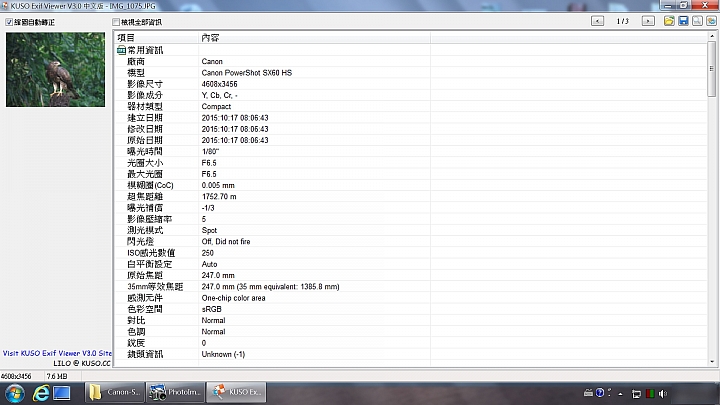This screenshot has height=405, width=720.
Task: Click the blue help tray icon
Action: 600,393
